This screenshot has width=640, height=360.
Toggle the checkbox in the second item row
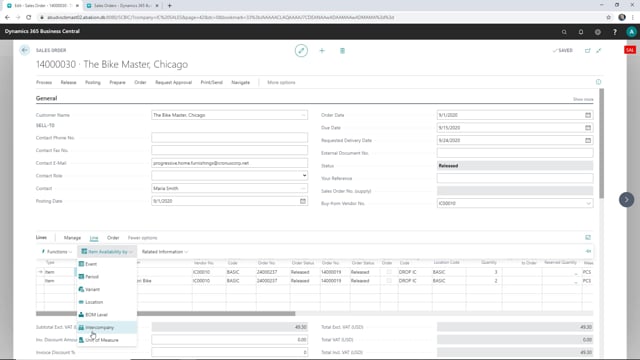pos(389,281)
